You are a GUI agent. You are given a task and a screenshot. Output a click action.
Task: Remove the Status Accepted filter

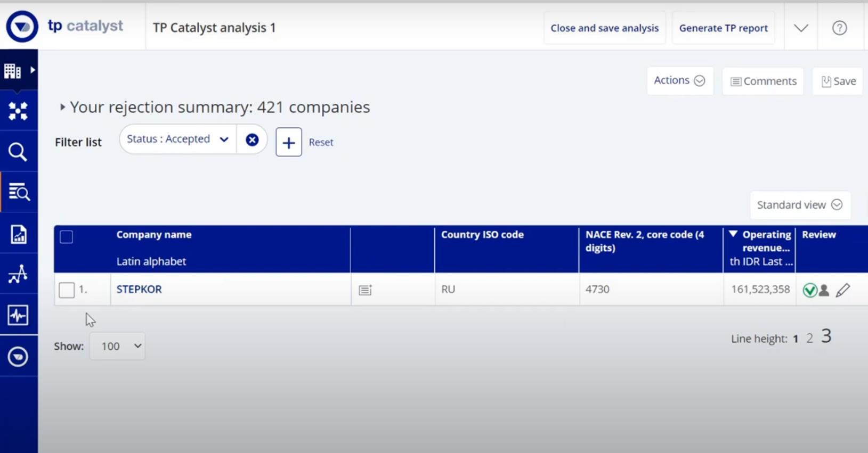[x=252, y=139]
